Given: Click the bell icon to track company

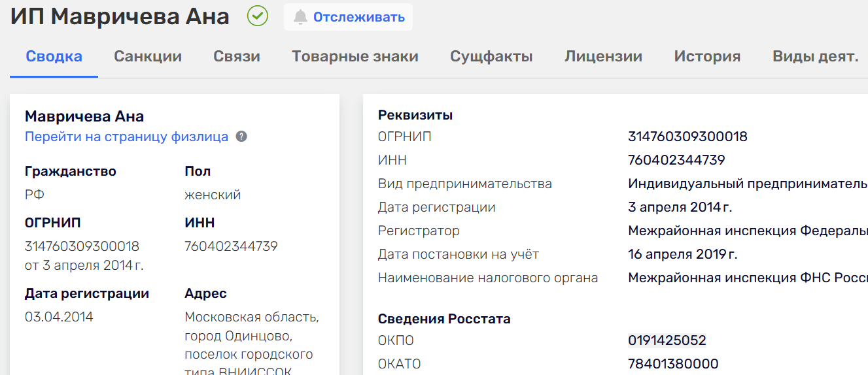Looking at the screenshot, I should pos(300,17).
